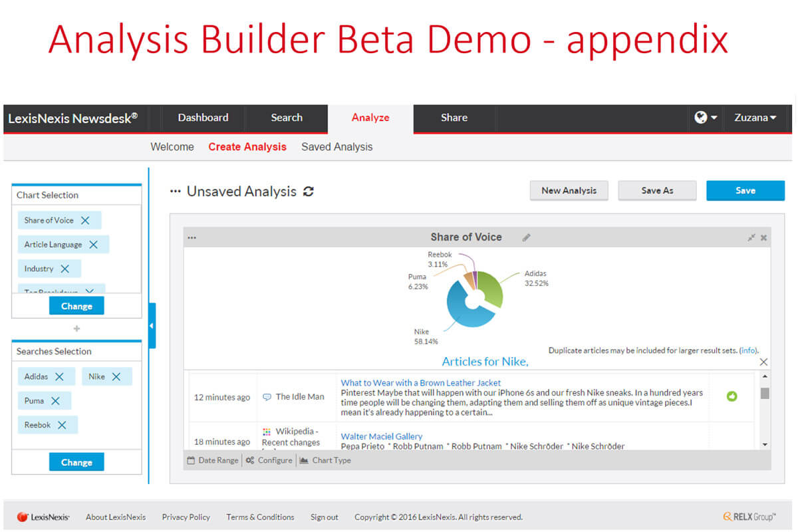Click Change under Chart Selection
This screenshot has height=532, width=798.
(x=76, y=306)
